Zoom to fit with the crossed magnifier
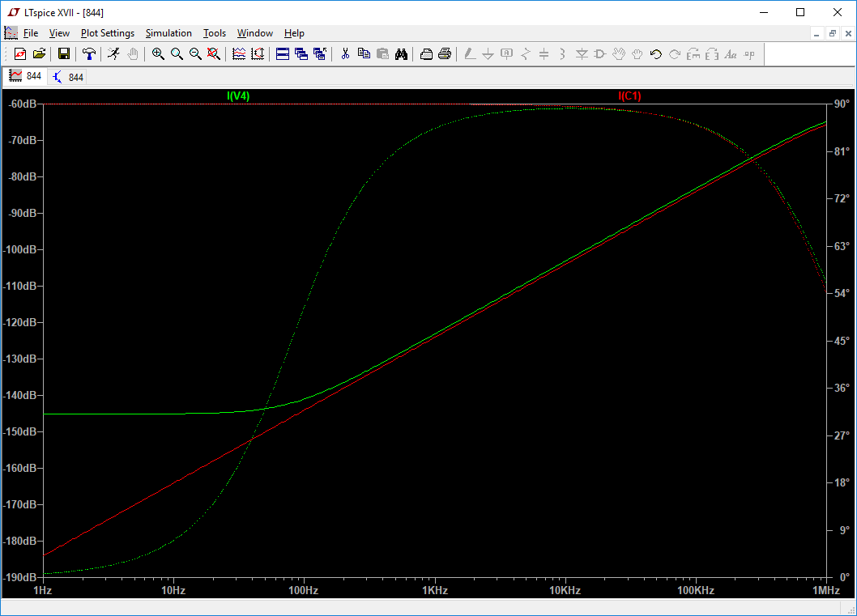Screen dimensions: 857x616 (x=214, y=54)
